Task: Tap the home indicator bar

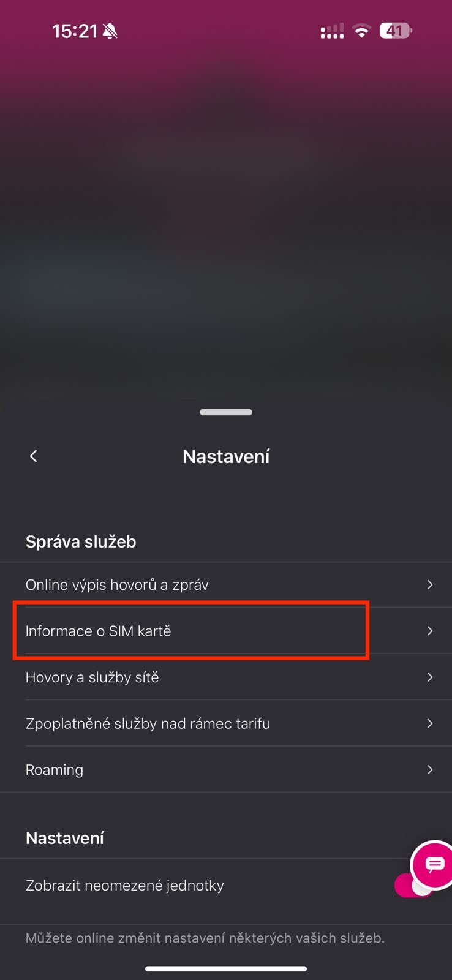Action: pyautogui.click(x=226, y=969)
